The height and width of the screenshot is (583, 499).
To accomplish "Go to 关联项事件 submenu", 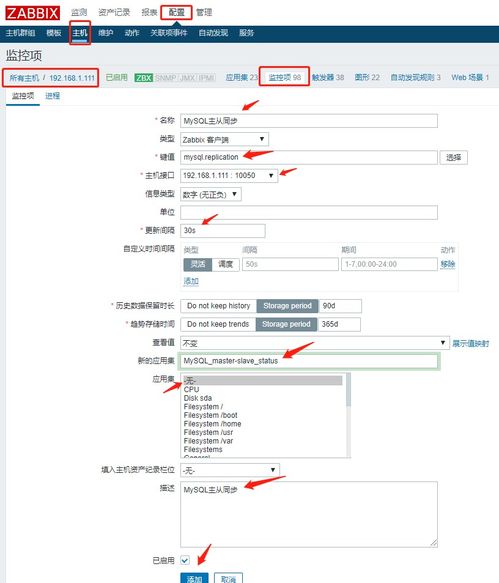I will click(x=168, y=33).
